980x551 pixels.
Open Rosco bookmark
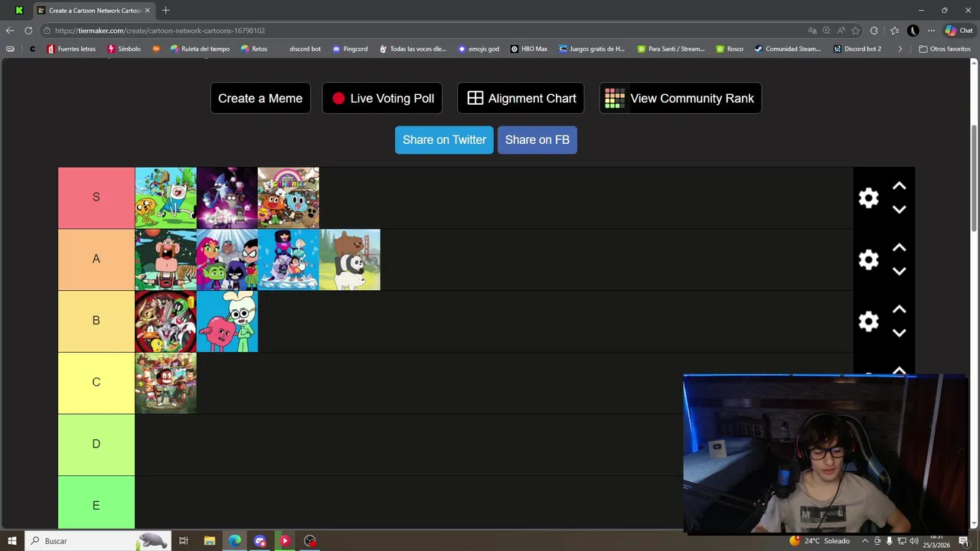click(730, 49)
